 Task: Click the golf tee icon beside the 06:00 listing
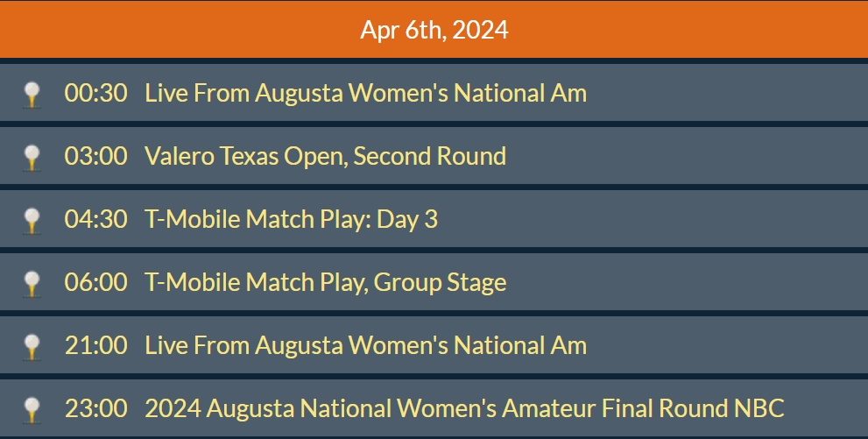tap(32, 285)
